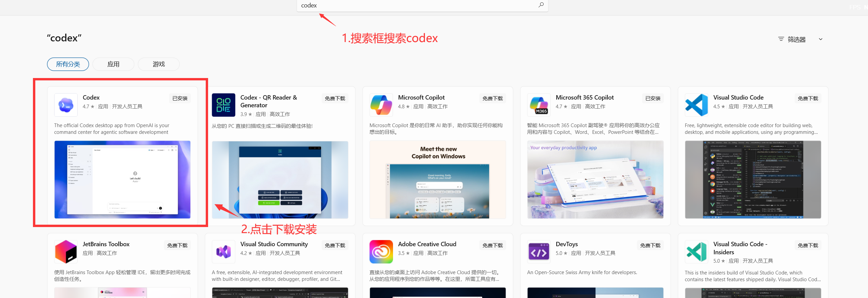
Task: Click the filter lines icon
Action: (781, 39)
